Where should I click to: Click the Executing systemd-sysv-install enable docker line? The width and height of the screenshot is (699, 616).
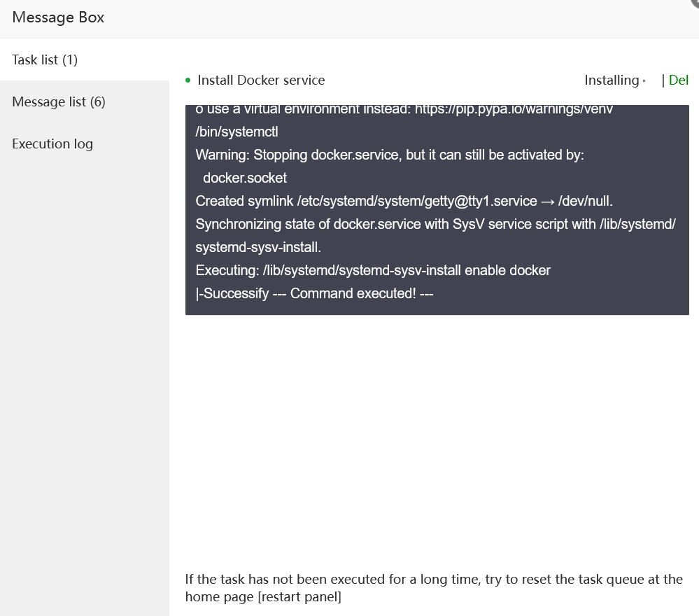pyautogui.click(x=373, y=270)
